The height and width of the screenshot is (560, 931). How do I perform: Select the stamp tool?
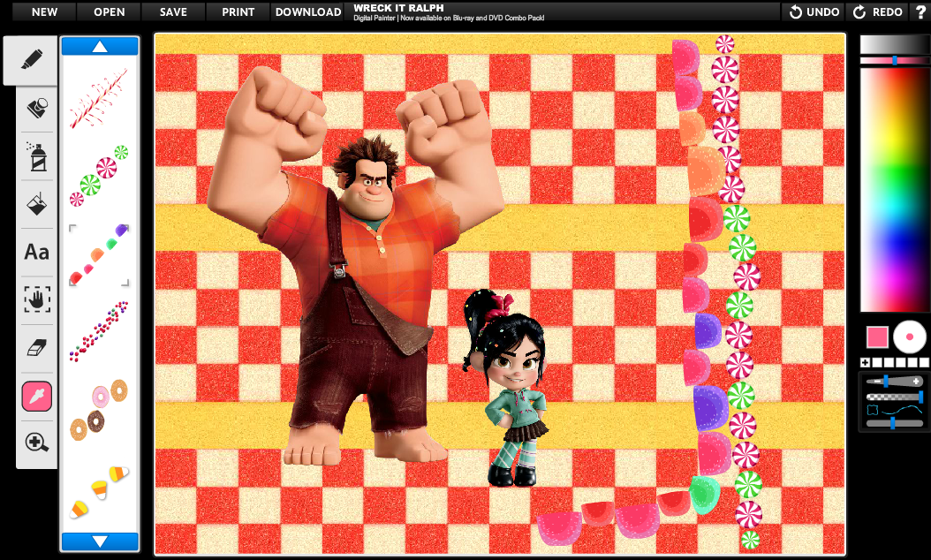click(37, 108)
